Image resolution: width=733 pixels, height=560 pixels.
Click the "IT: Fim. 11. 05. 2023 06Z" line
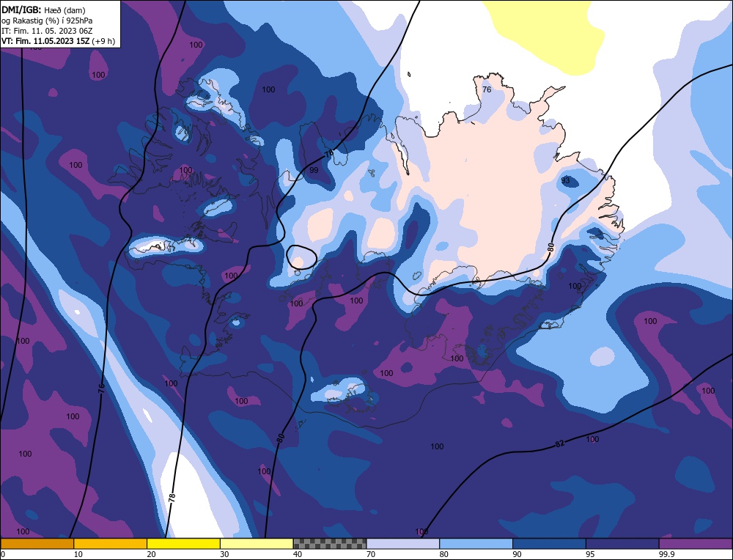(x=47, y=30)
